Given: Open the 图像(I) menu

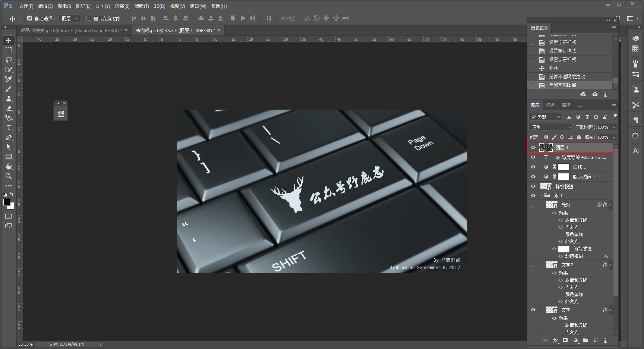Looking at the screenshot, I should [x=64, y=6].
